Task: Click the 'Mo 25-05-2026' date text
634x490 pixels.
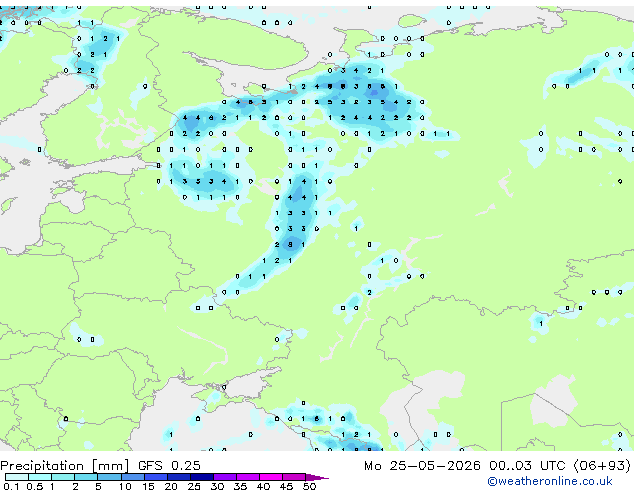Action: tap(422, 466)
